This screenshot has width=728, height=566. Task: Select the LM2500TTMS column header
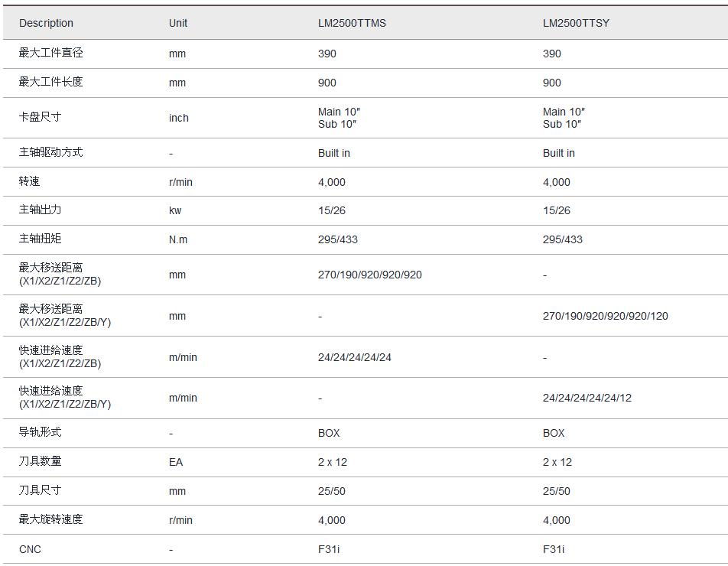coord(352,23)
